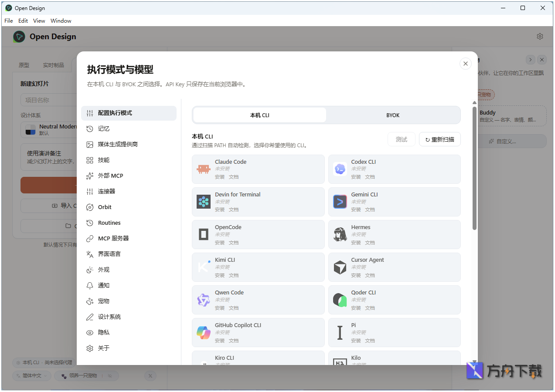Viewport: 555px width, 392px height.
Task: Select the Kiro CLI card
Action: tap(258, 358)
